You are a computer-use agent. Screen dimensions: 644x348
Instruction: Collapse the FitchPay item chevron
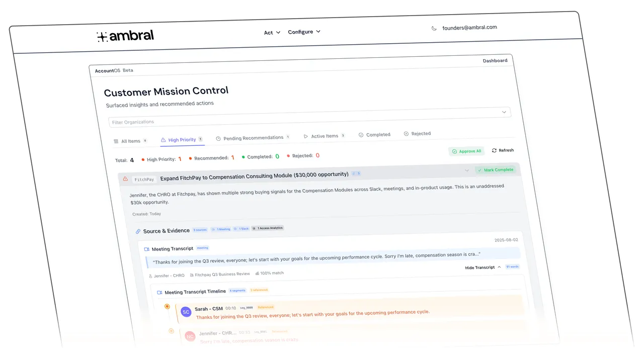coord(466,171)
